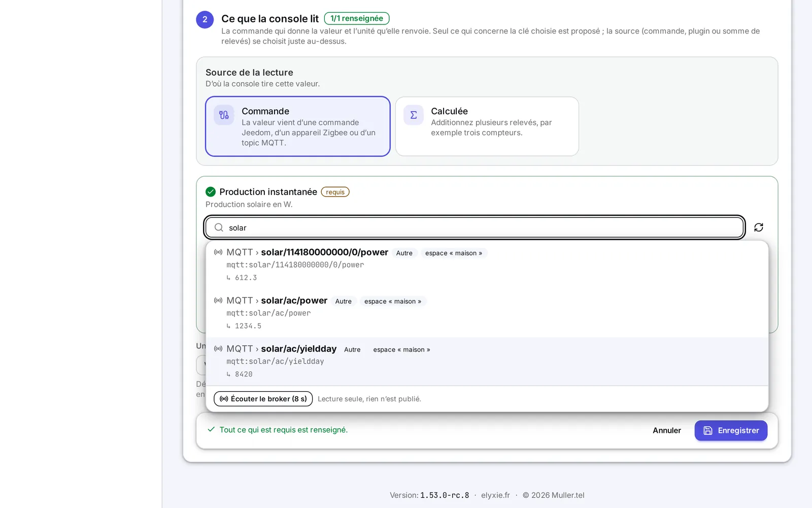Focus the solar search input field
812x508 pixels.
click(475, 228)
